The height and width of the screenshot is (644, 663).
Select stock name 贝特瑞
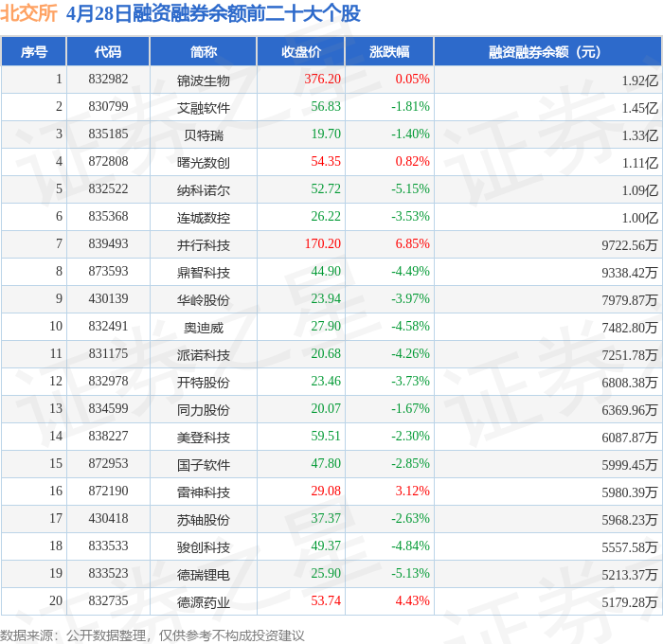204,135
